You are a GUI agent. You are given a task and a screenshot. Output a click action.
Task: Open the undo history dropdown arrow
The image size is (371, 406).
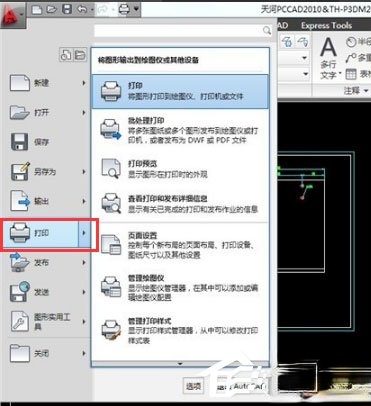[92, 10]
